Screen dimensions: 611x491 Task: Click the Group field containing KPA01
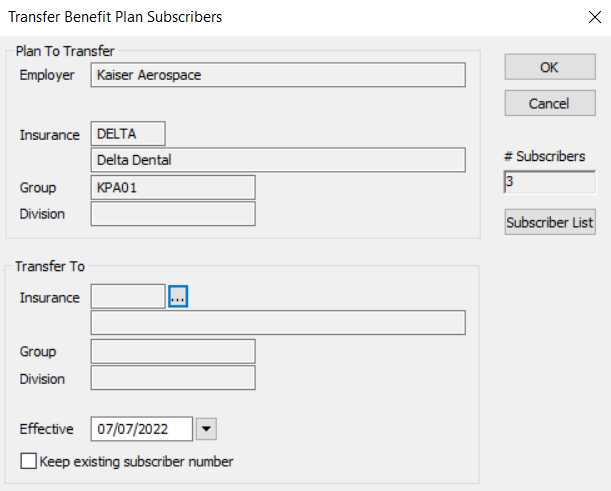tap(172, 187)
